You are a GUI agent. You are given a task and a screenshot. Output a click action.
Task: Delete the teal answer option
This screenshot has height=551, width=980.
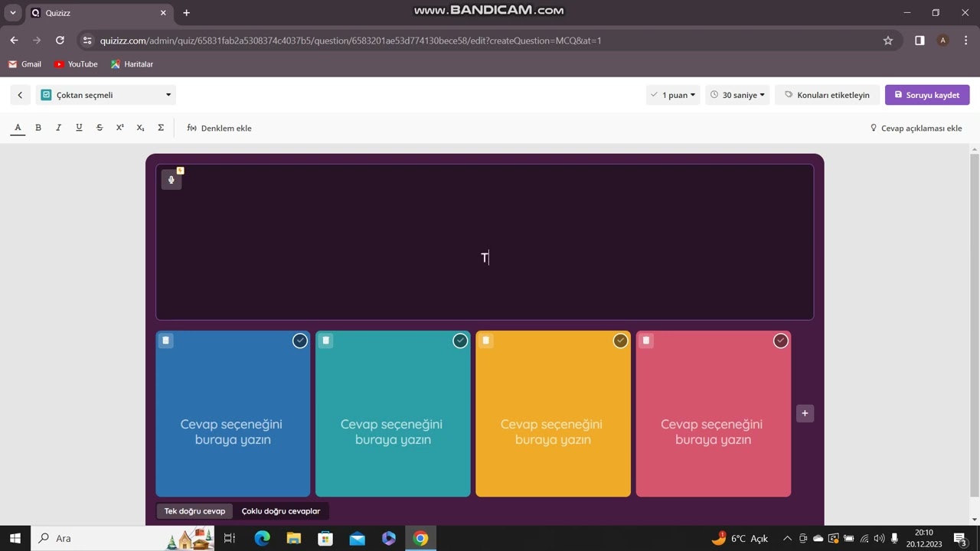point(325,341)
